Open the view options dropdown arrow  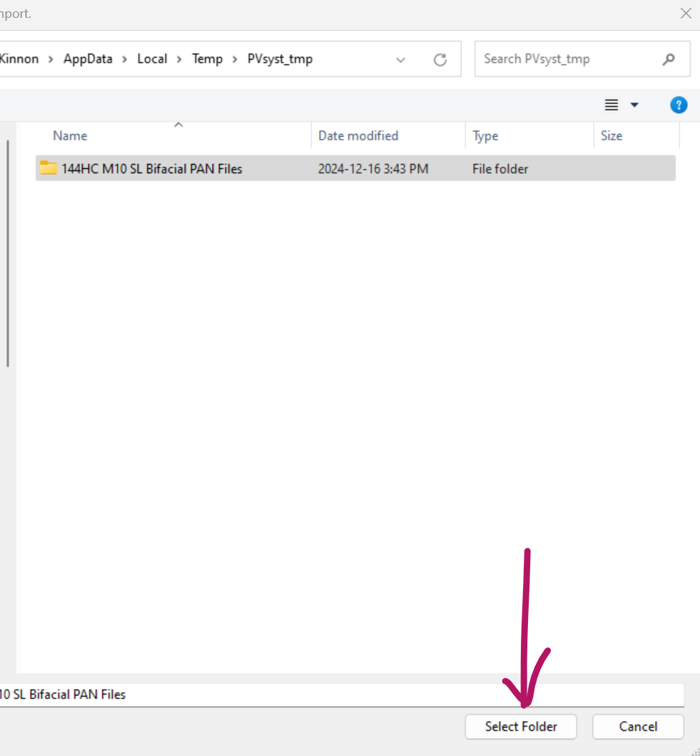click(634, 105)
